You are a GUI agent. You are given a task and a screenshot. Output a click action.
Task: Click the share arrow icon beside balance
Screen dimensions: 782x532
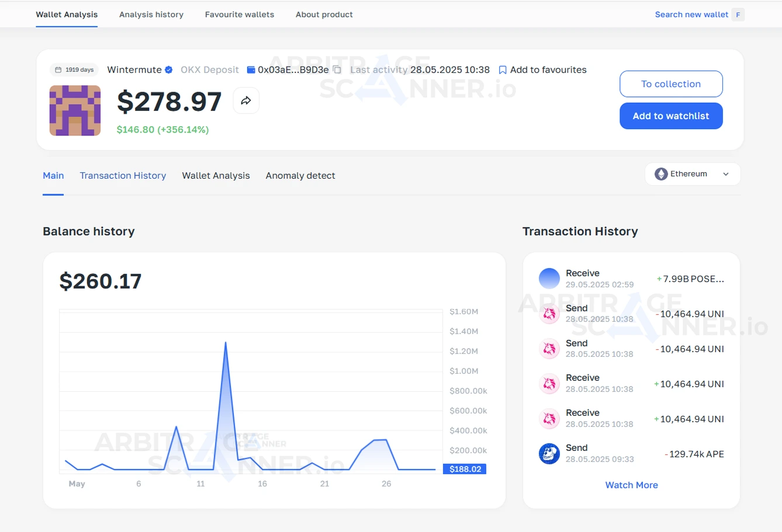point(246,100)
